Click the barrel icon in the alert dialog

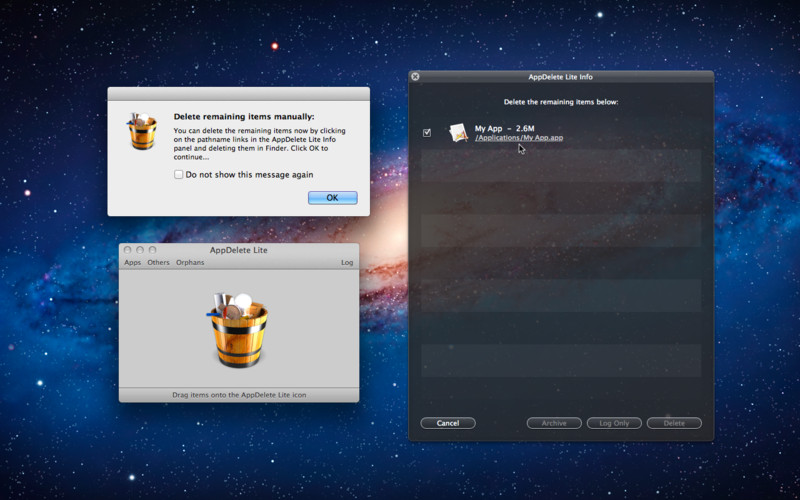tap(141, 131)
